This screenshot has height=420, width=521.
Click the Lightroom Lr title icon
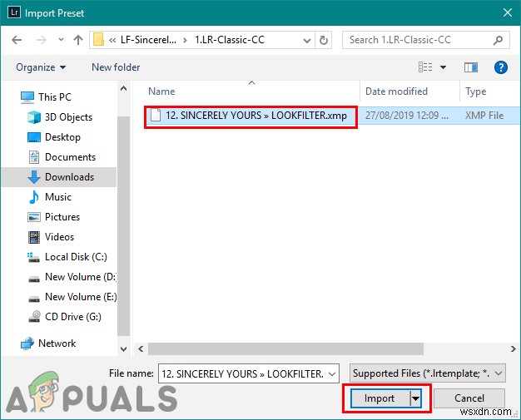[x=13, y=12]
